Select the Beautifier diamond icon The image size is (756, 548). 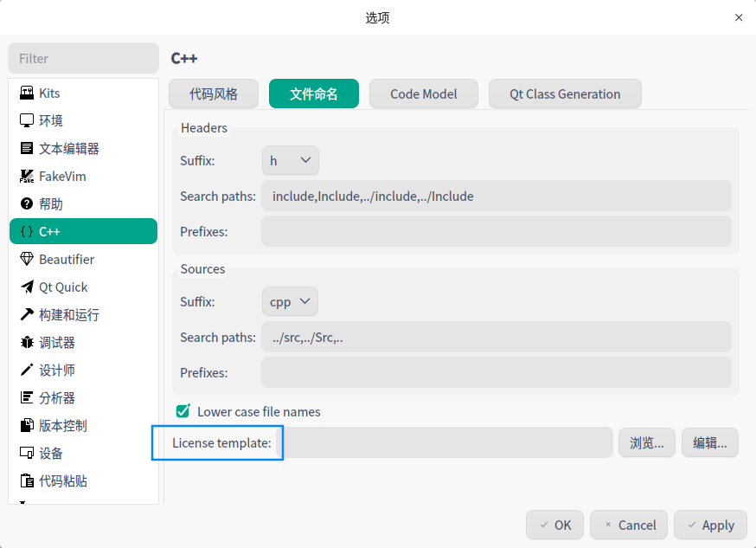27,260
